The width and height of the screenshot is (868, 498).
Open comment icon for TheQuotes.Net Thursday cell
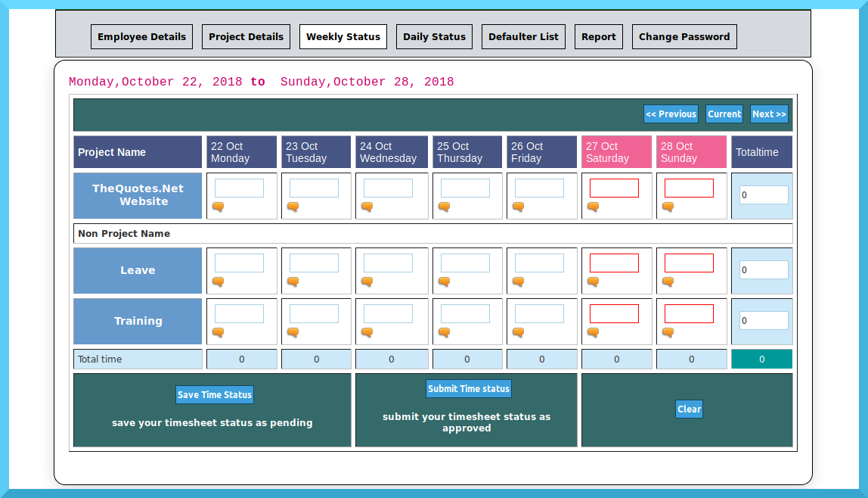pos(444,207)
